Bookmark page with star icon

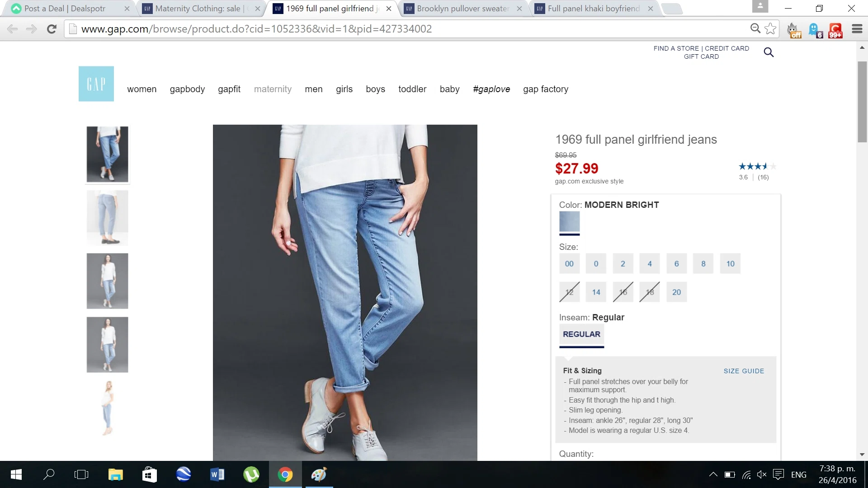[770, 29]
